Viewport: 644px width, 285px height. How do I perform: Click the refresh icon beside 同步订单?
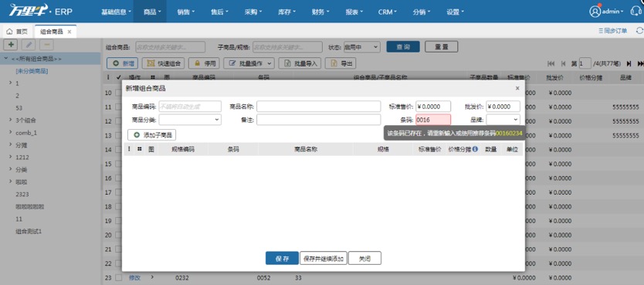pos(639,31)
